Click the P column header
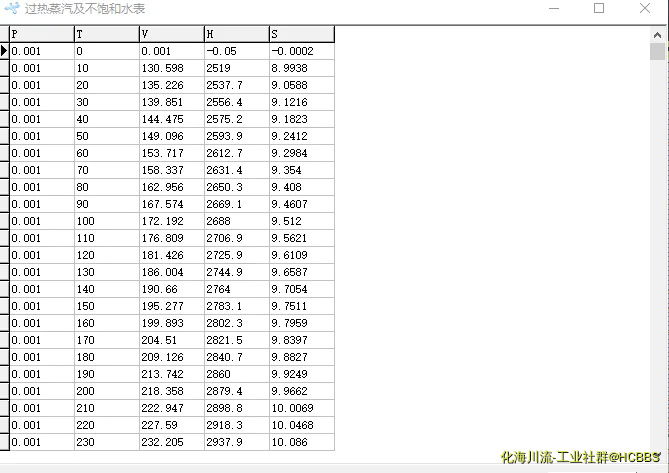The width and height of the screenshot is (669, 473). (x=42, y=34)
